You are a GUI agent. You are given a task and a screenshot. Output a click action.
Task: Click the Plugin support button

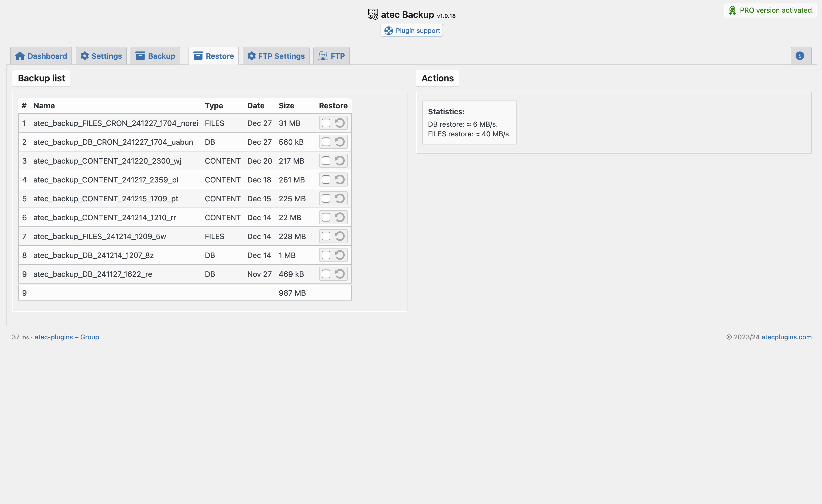(412, 30)
